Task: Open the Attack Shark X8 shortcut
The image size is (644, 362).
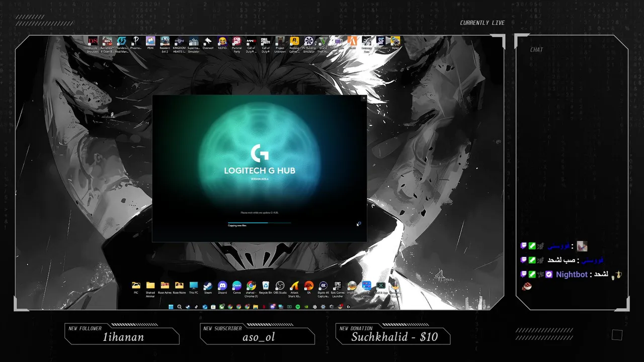Action: (294, 289)
